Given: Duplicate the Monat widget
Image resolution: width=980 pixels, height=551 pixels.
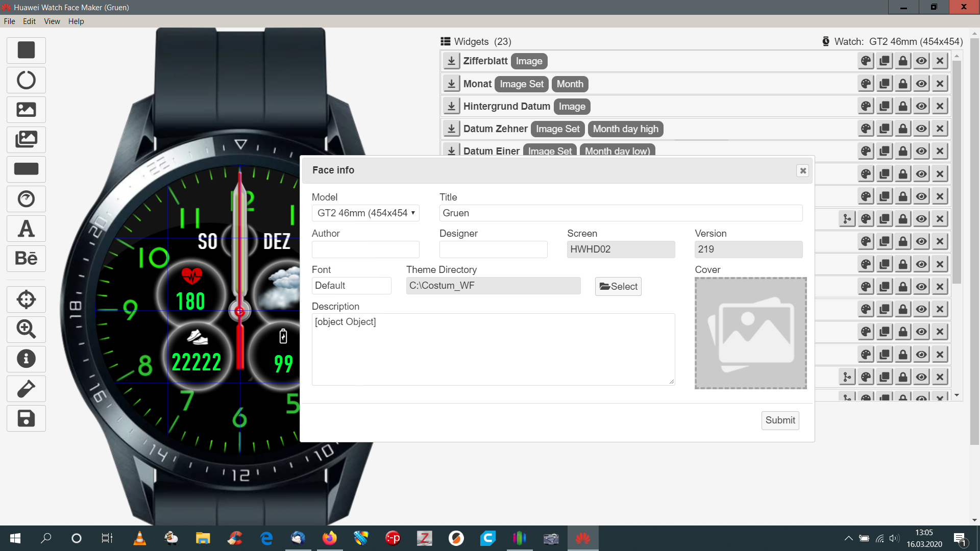Looking at the screenshot, I should [x=885, y=84].
